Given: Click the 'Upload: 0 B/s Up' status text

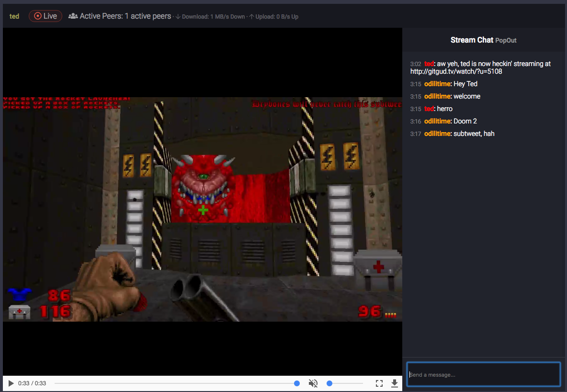Looking at the screenshot, I should (x=277, y=17).
